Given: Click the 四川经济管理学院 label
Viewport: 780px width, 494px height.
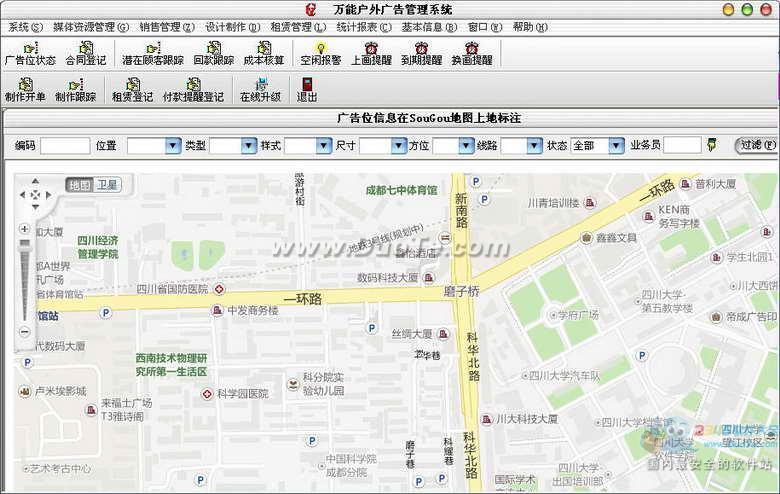Looking at the screenshot, I should point(98,247).
